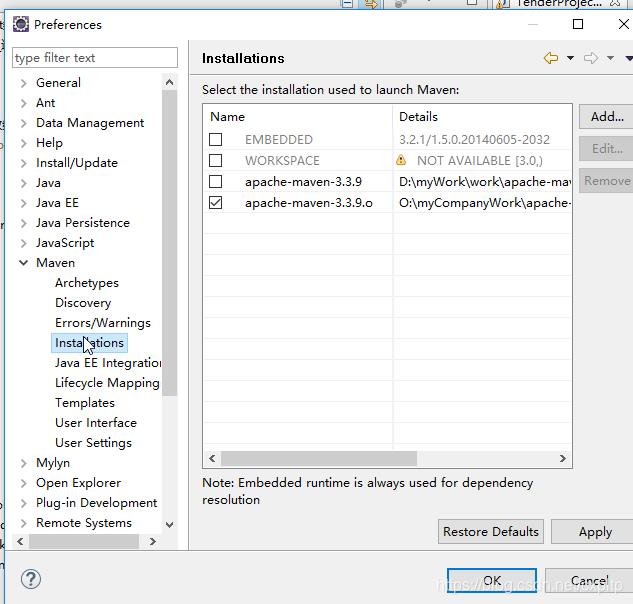633x604 pixels.
Task: Close the Preferences dialog
Action: click(624, 24)
